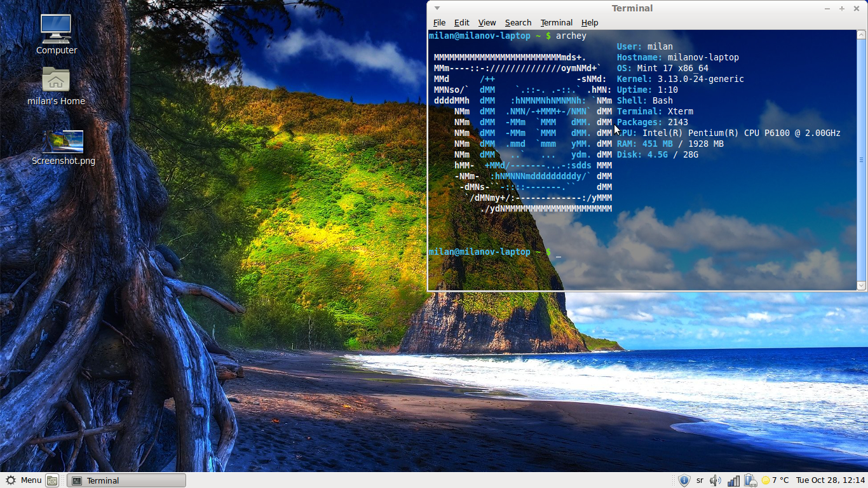Maximize the Terminal window with the plus button
Viewport: 868px width, 488px height.
[x=841, y=8]
